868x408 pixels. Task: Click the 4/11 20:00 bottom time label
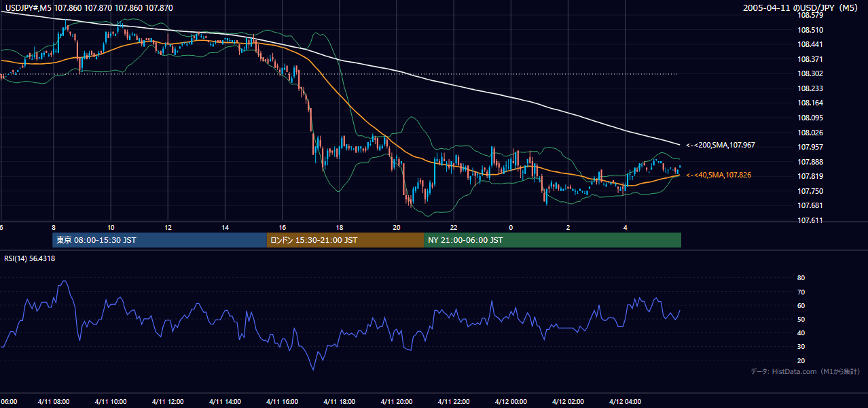click(x=396, y=401)
